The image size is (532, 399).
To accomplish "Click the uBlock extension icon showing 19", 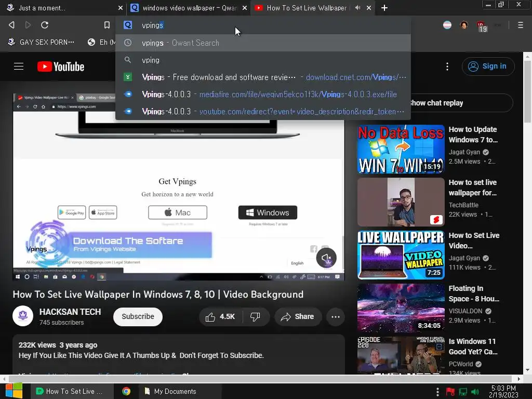I will pyautogui.click(x=482, y=26).
